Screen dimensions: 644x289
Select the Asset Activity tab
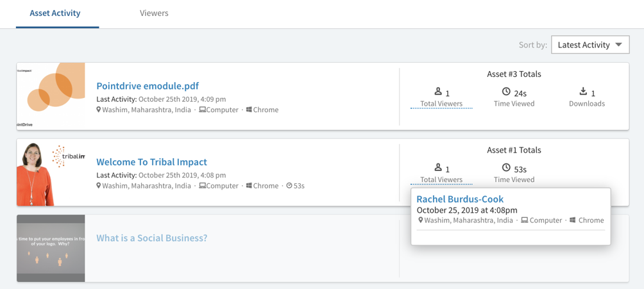(55, 13)
